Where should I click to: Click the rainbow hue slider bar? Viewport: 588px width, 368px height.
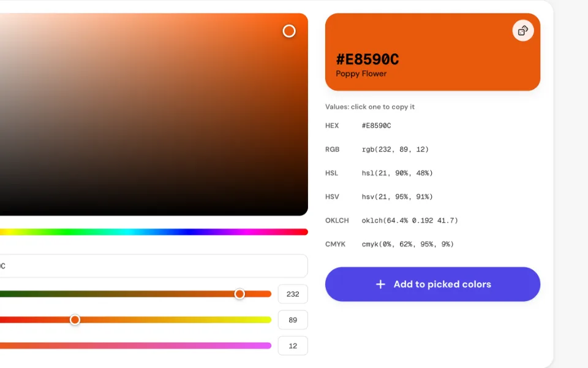click(154, 232)
